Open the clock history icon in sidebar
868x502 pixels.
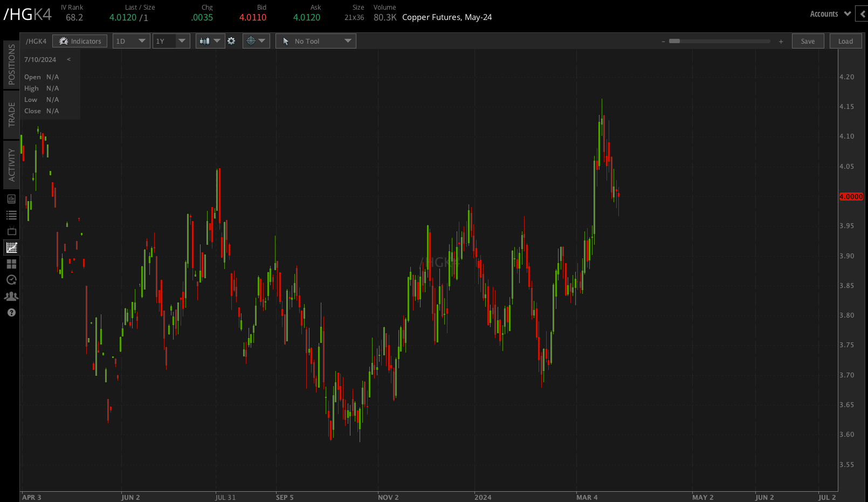point(11,280)
